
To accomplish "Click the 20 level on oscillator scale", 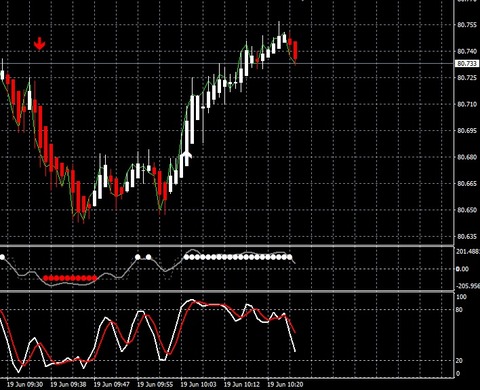I will 459,361.
